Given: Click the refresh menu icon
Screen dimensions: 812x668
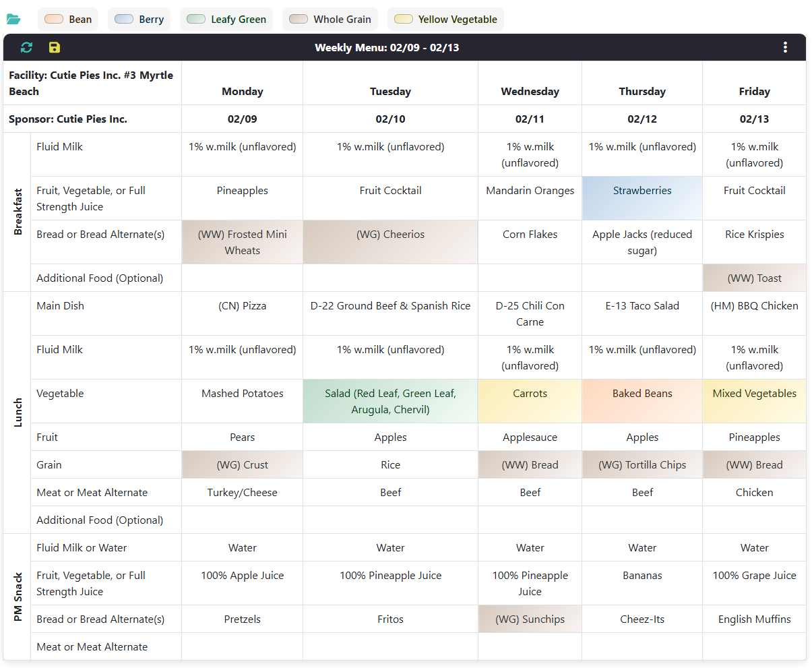Looking at the screenshot, I should point(26,47).
